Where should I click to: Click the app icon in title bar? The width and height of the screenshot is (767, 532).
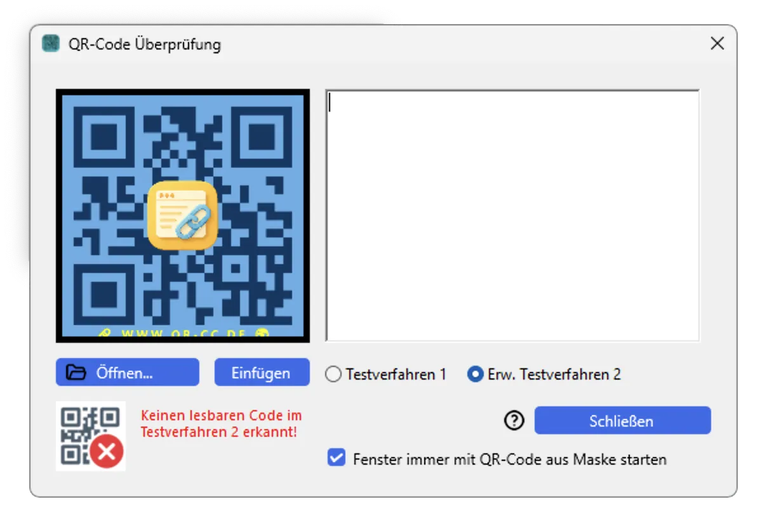click(x=51, y=44)
